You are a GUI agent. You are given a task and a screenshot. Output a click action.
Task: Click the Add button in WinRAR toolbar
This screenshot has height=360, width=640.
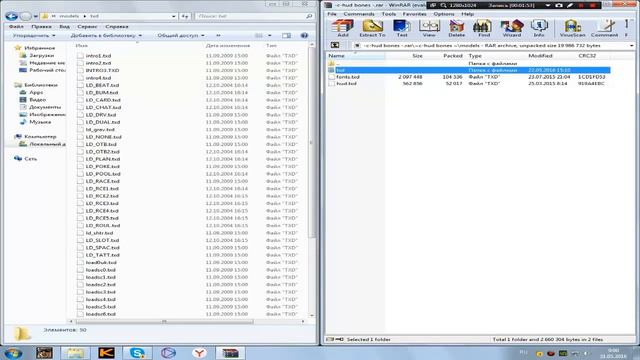pyautogui.click(x=342, y=28)
